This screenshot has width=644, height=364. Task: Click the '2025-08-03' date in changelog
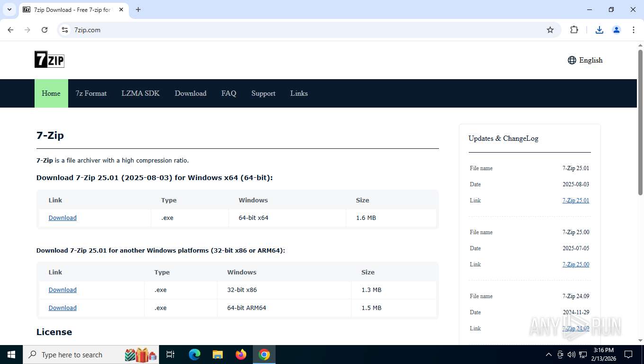click(x=576, y=184)
